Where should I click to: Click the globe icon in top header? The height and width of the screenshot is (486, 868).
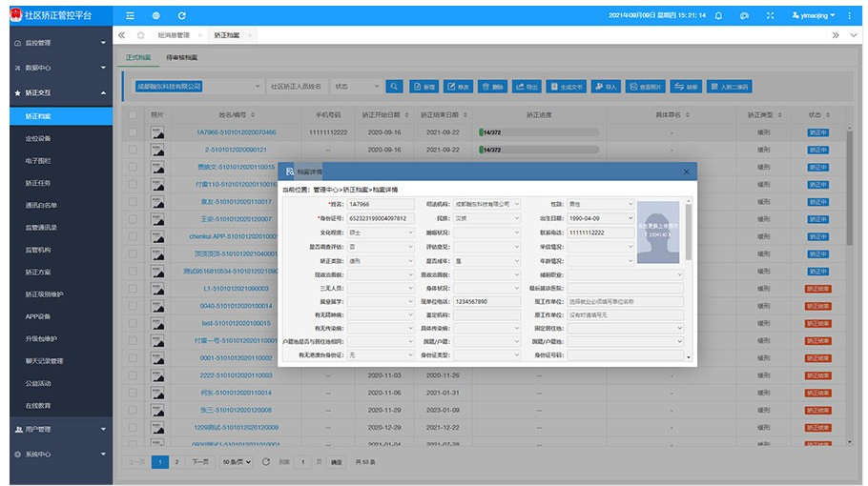click(156, 15)
